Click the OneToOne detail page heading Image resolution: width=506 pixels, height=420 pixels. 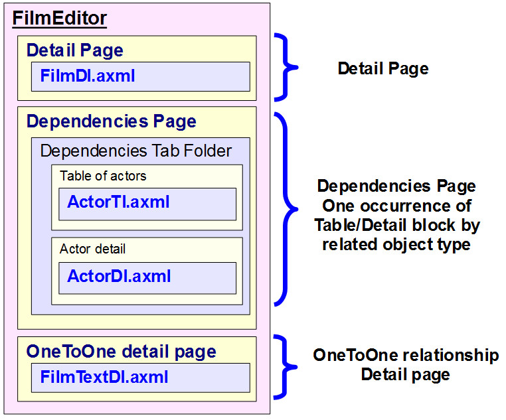click(x=121, y=352)
